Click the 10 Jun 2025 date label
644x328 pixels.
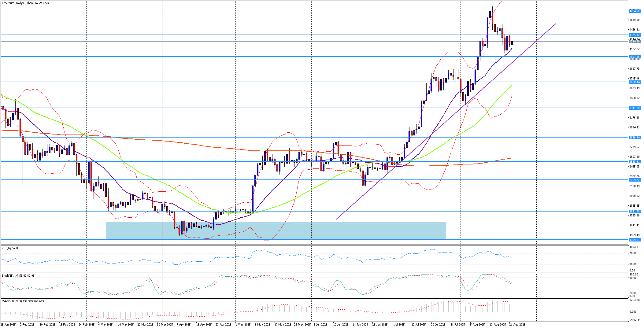(x=341, y=325)
